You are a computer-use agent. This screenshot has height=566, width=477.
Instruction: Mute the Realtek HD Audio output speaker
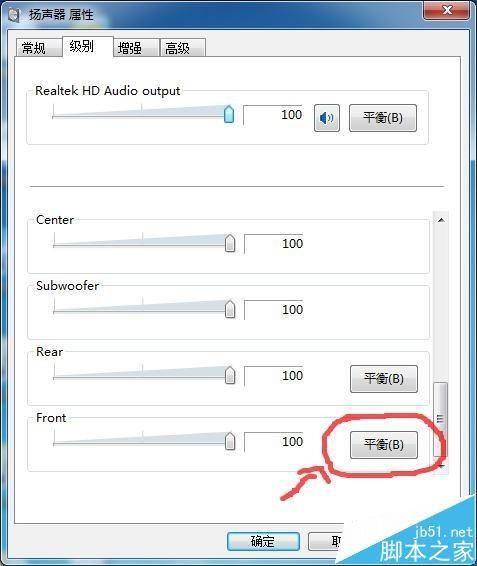pyautogui.click(x=326, y=118)
